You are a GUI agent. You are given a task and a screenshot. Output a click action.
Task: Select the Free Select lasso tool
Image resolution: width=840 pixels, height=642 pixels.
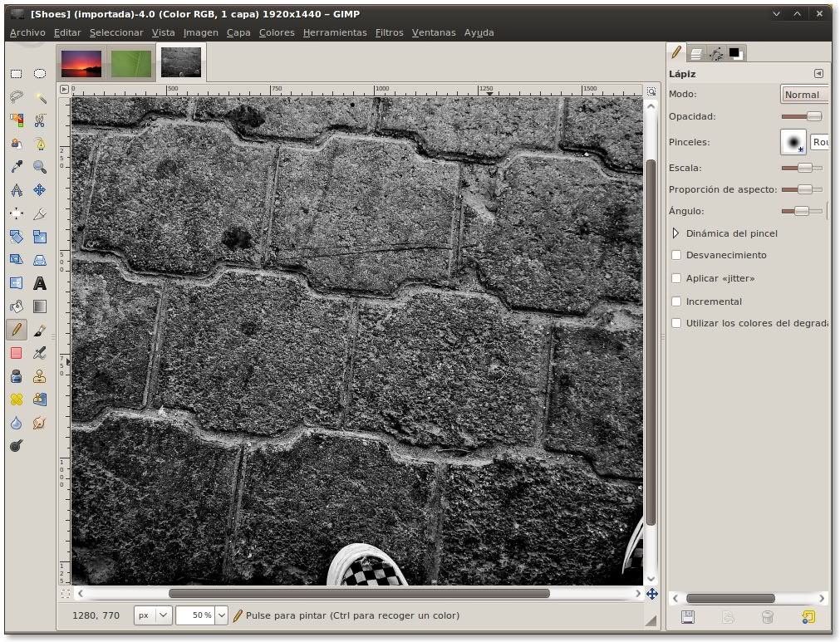pyautogui.click(x=16, y=97)
